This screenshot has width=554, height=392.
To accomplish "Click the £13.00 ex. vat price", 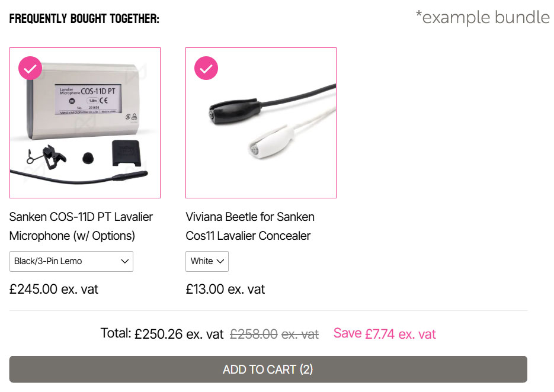I will coord(225,289).
